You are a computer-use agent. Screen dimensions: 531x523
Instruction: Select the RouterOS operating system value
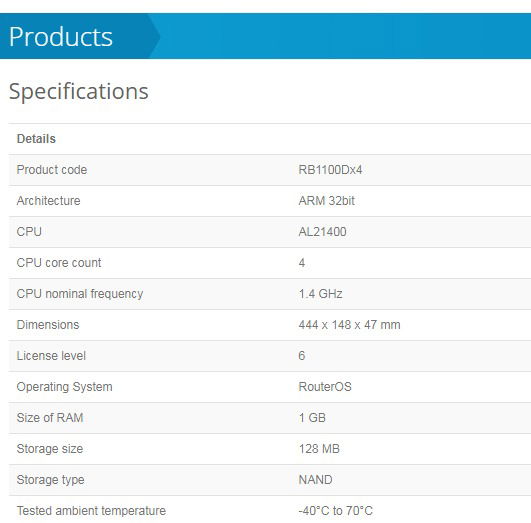(x=325, y=387)
